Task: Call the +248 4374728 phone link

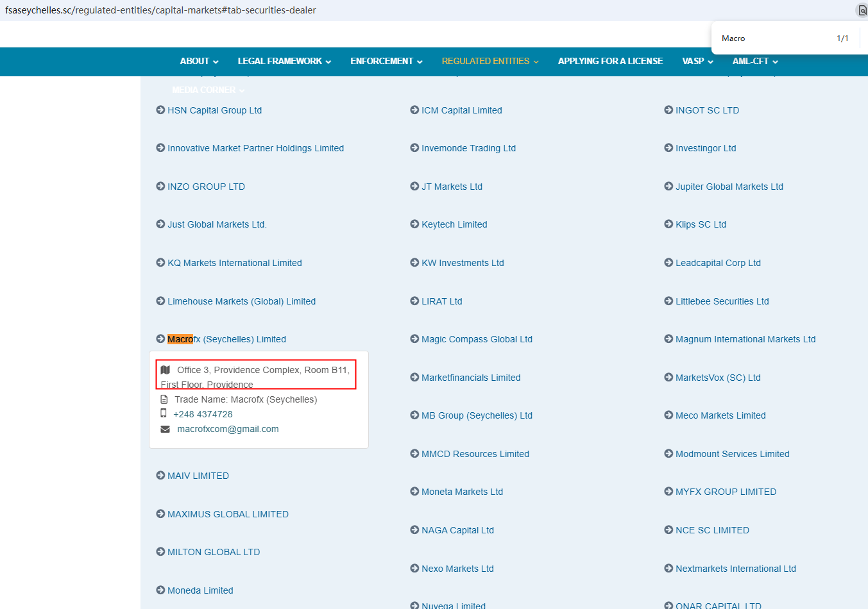Action: [x=203, y=414]
